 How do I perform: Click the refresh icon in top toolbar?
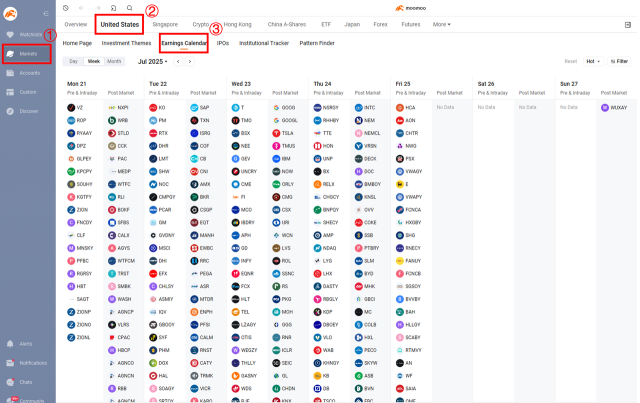[x=113, y=8]
